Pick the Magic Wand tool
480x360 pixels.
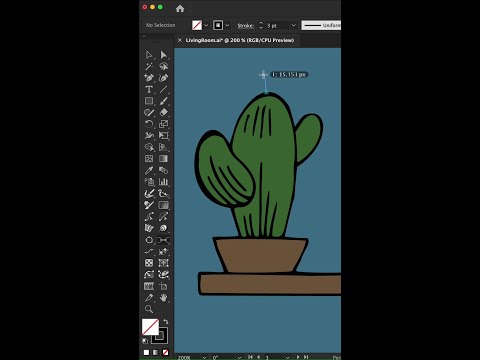[149, 66]
